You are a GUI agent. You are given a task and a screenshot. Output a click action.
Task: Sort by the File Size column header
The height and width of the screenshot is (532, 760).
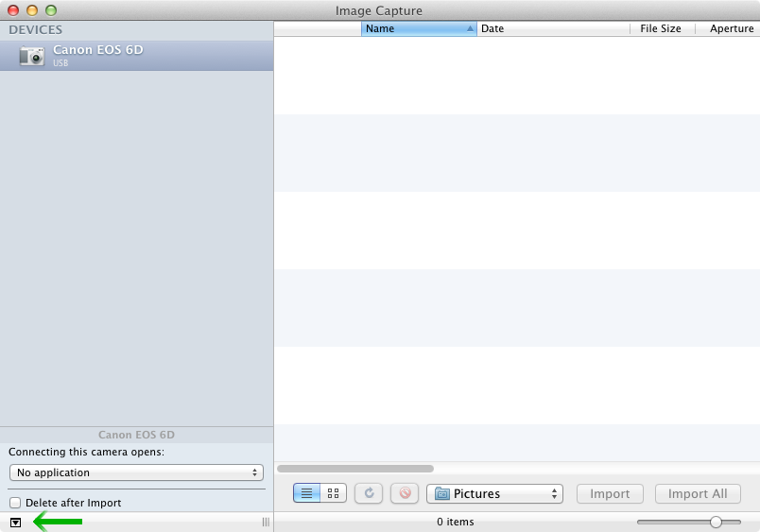point(662,28)
